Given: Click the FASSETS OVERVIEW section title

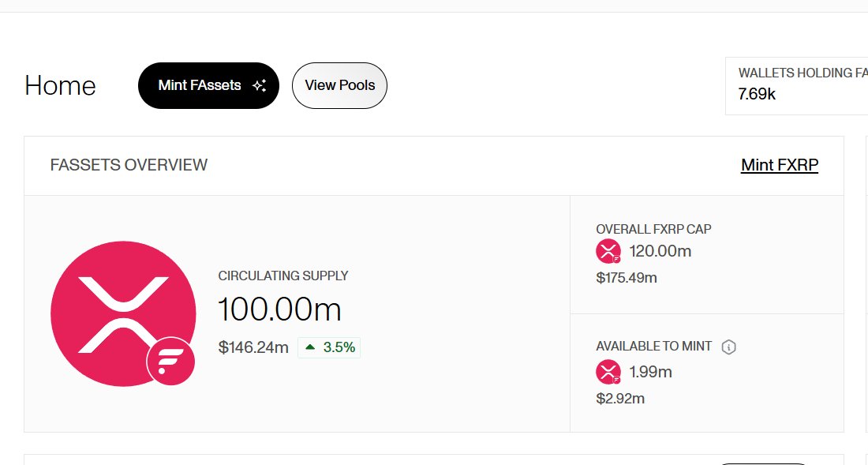Looking at the screenshot, I should tap(129, 165).
